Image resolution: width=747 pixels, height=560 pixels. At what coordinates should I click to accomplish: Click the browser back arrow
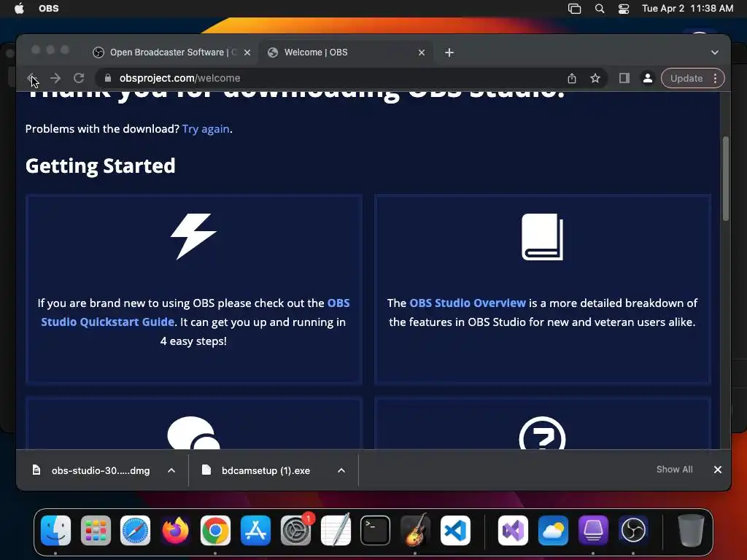tap(32, 78)
